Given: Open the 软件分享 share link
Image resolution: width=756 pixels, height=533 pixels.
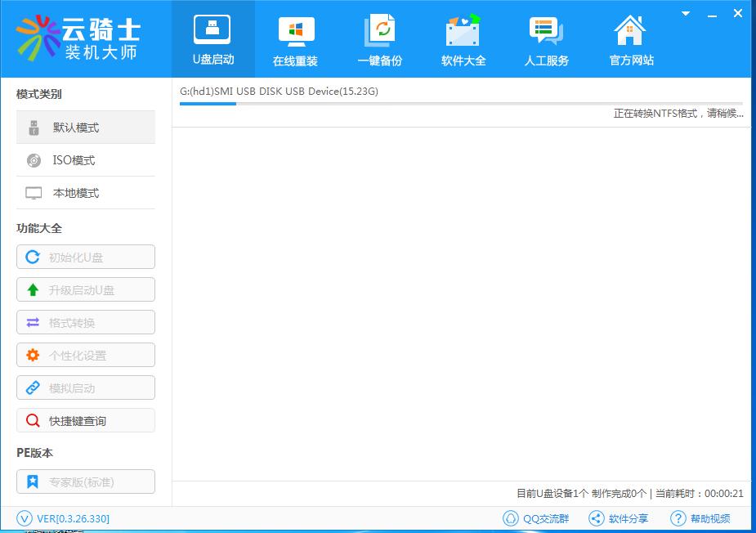Looking at the screenshot, I should click(x=629, y=519).
